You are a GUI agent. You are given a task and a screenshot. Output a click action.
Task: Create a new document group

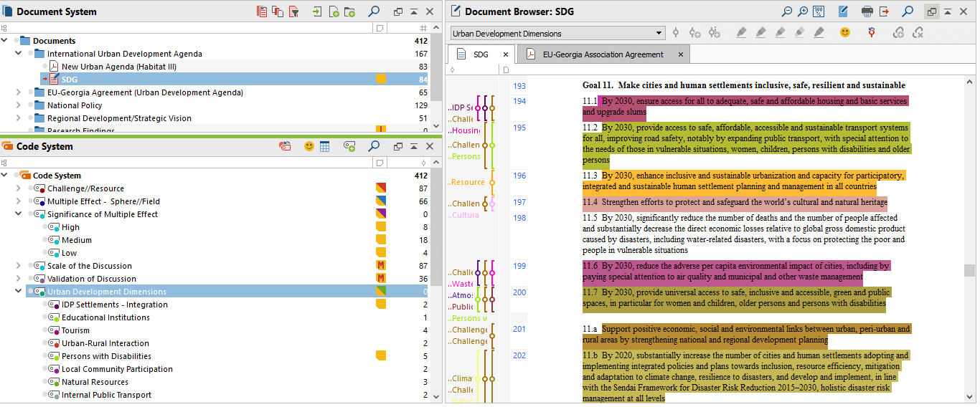349,11
